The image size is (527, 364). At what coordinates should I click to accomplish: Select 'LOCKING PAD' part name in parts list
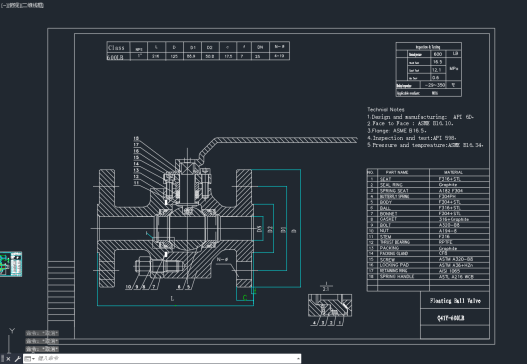coord(394,265)
